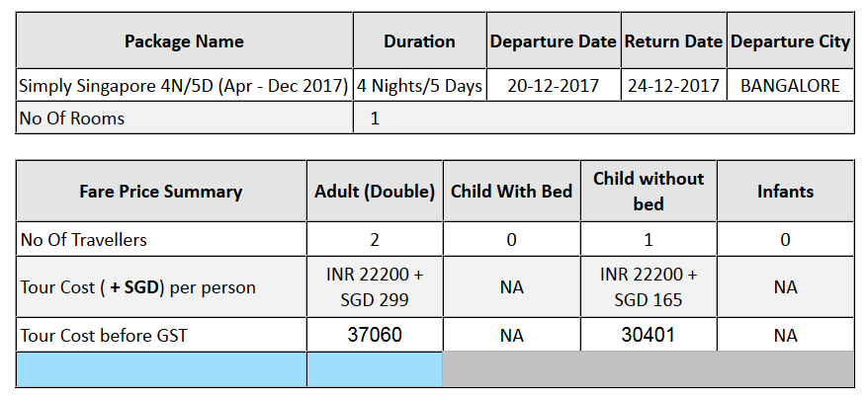
Task: Click the Package Name column header
Action: pos(184,41)
